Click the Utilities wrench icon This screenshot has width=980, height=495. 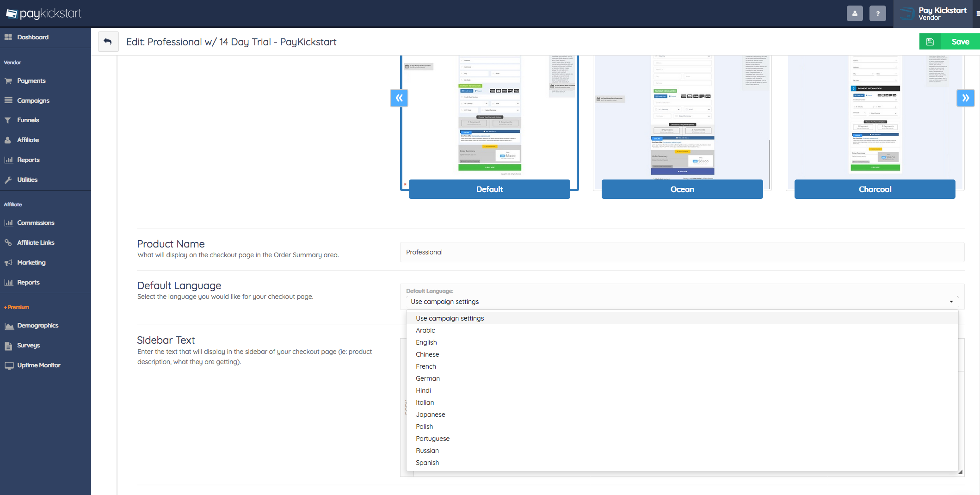(x=8, y=180)
